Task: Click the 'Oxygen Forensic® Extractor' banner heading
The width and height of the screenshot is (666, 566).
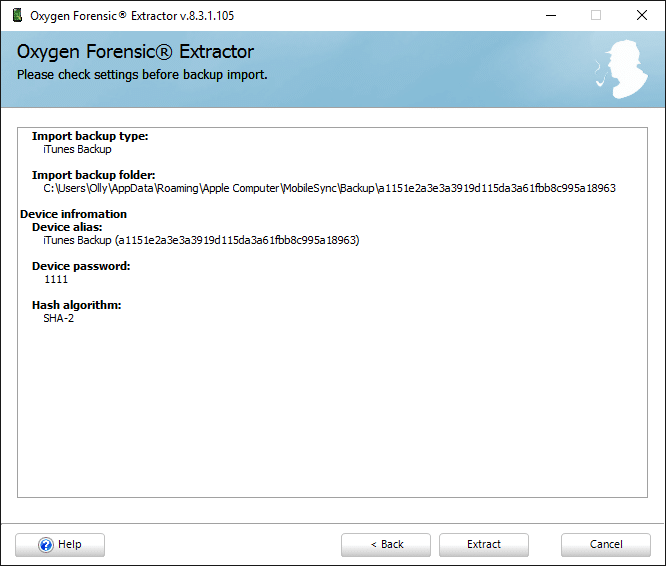Action: tap(135, 52)
